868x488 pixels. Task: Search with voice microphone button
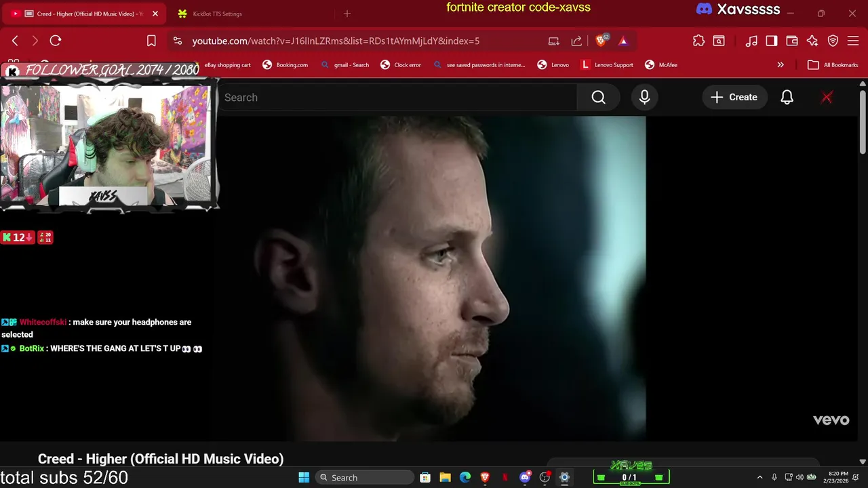tap(645, 98)
